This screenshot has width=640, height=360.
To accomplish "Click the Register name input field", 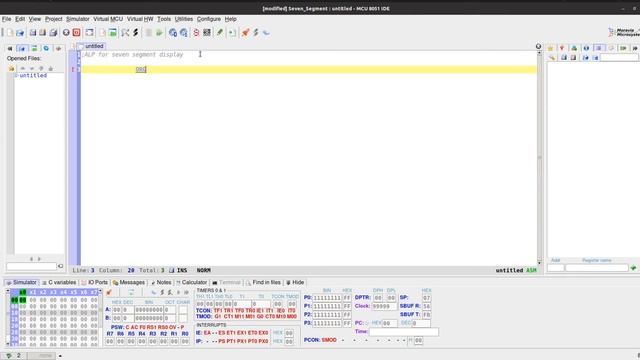I will [596, 268].
